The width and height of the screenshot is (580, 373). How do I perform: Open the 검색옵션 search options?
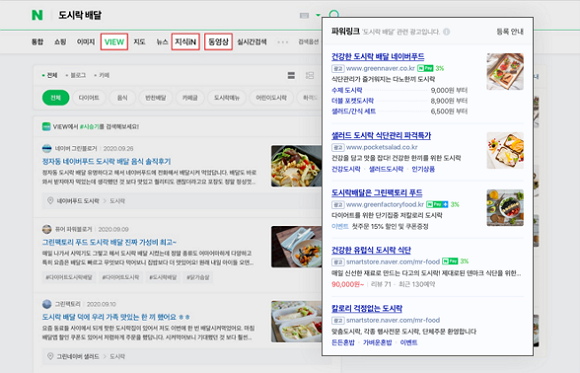[x=308, y=42]
